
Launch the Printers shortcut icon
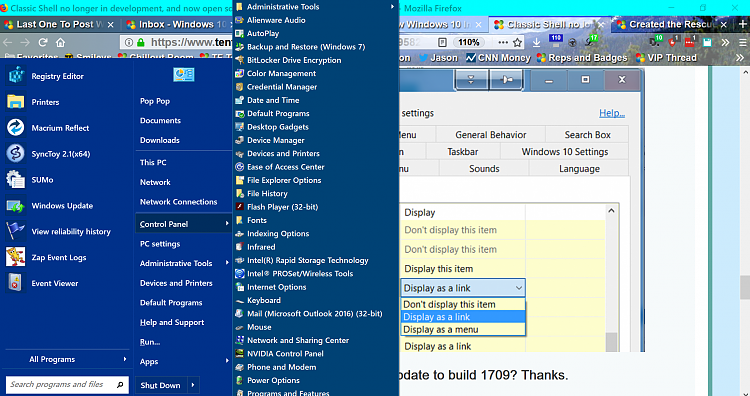click(x=15, y=102)
